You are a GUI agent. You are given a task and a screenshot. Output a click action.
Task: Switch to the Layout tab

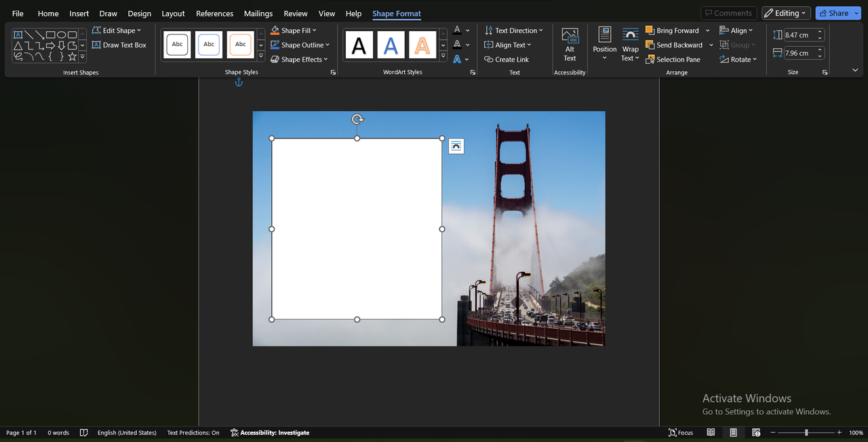[x=173, y=14]
